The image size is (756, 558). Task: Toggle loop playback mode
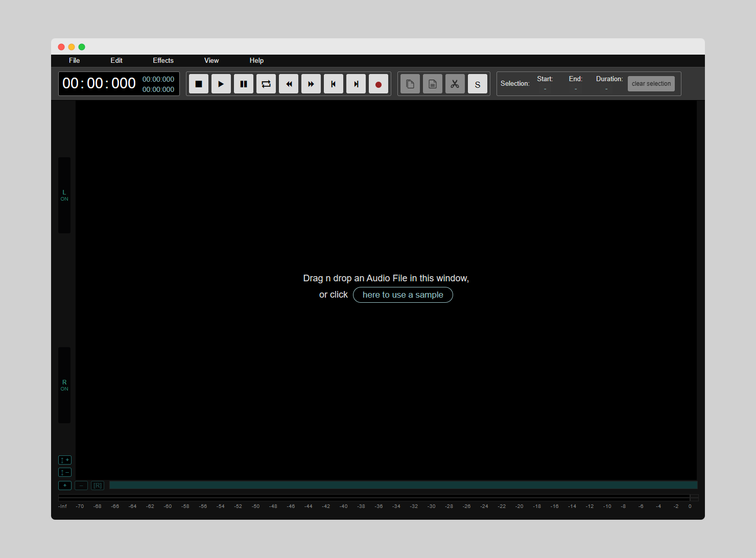[x=266, y=84]
